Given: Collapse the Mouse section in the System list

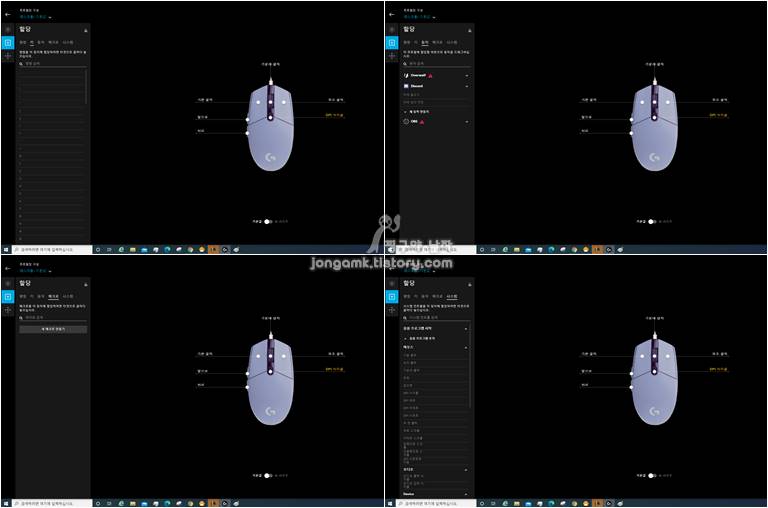Looking at the screenshot, I should point(465,347).
